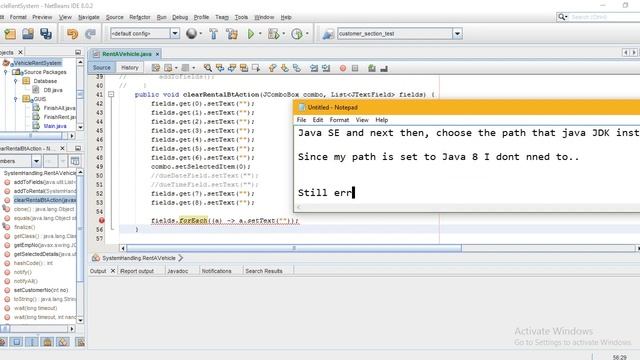Open the customer_section_test dropdown arrow
Viewport: 640px width, 360px height.
(458, 34)
